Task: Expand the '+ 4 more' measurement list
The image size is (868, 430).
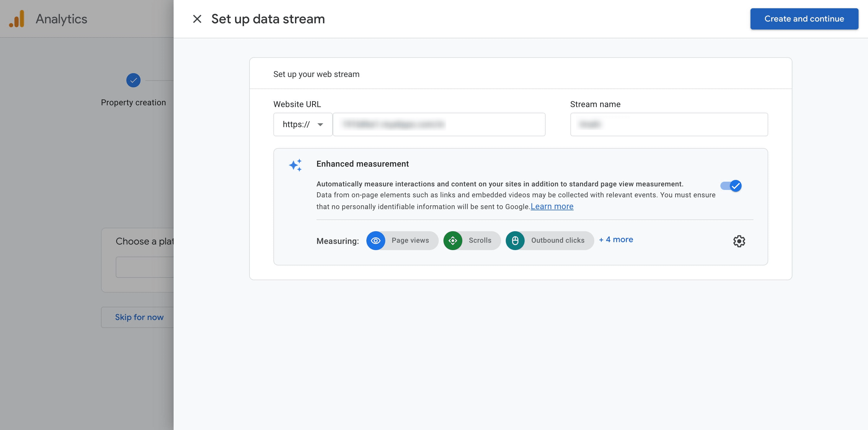Action: pyautogui.click(x=616, y=240)
